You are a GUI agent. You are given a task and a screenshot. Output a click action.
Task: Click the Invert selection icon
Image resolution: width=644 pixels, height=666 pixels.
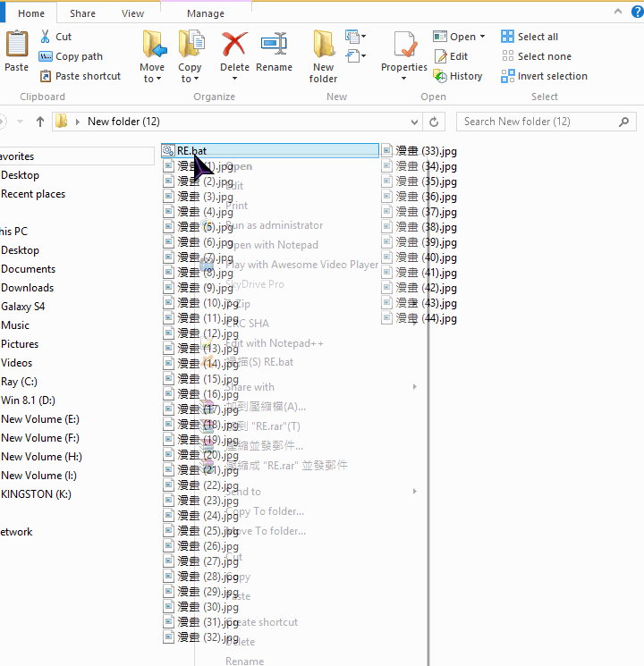(507, 76)
